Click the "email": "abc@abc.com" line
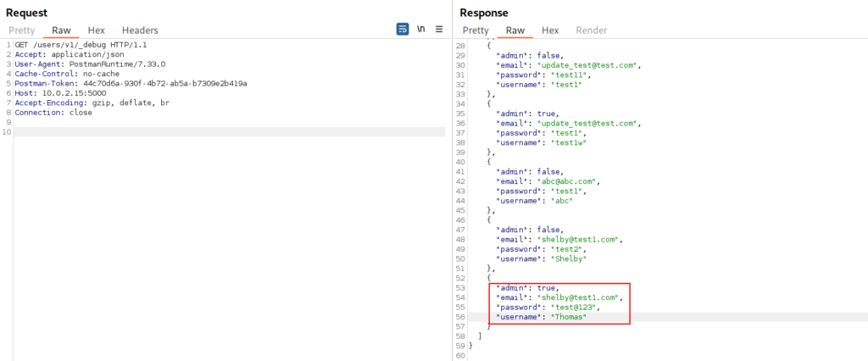The image size is (868, 361). (x=548, y=181)
